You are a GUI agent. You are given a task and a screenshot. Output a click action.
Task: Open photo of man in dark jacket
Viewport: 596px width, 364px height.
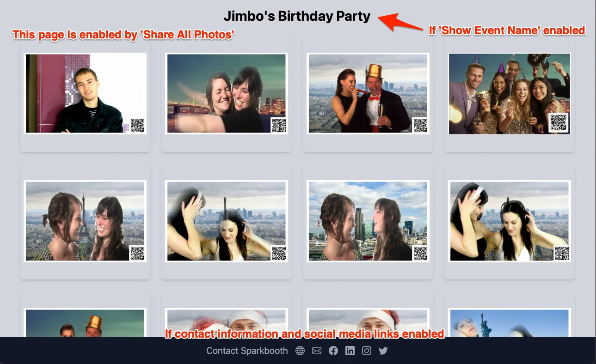coord(85,93)
